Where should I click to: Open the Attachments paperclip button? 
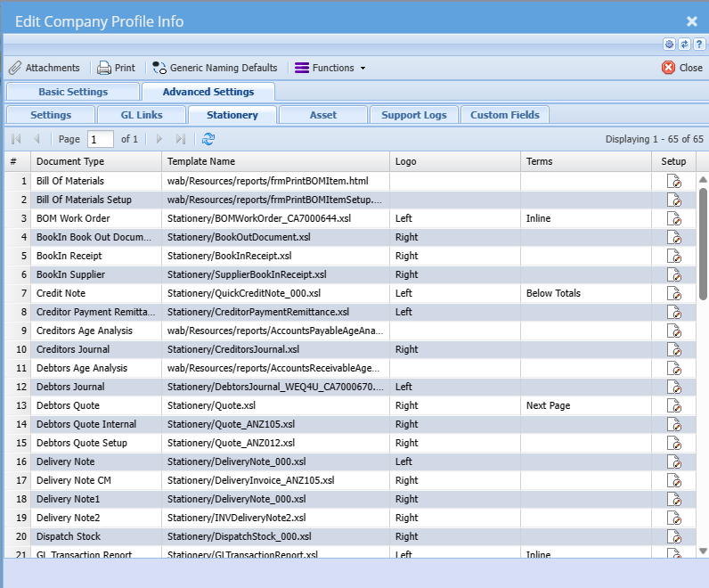(45, 68)
